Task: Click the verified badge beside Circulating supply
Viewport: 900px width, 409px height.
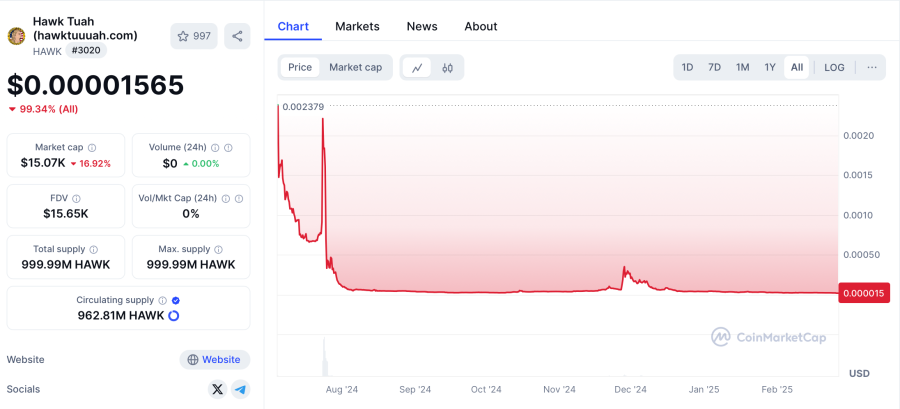Action: point(176,300)
